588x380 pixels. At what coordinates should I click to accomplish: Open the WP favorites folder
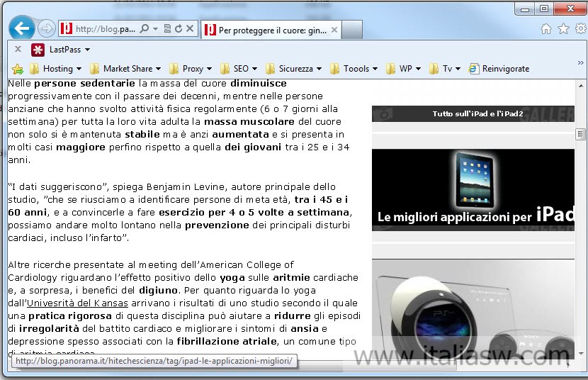[x=404, y=69]
